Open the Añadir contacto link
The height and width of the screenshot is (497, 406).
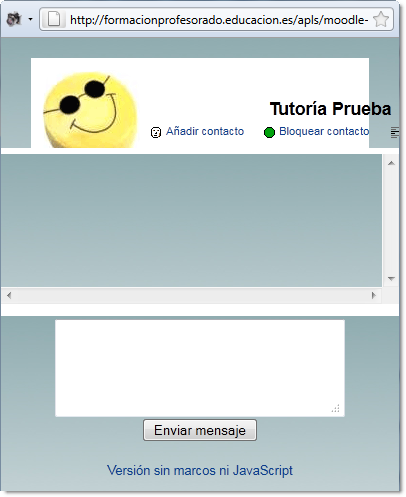point(205,131)
